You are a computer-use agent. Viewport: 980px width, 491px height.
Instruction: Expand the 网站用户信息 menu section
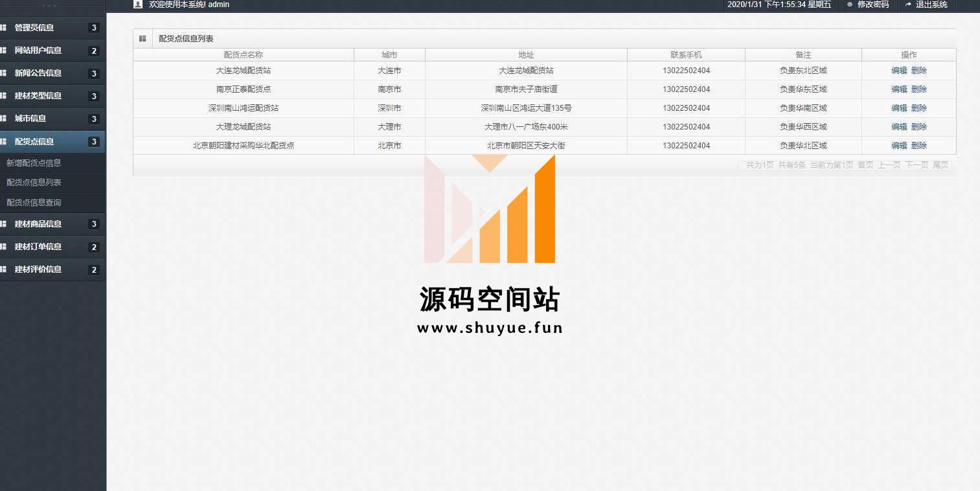click(52, 51)
